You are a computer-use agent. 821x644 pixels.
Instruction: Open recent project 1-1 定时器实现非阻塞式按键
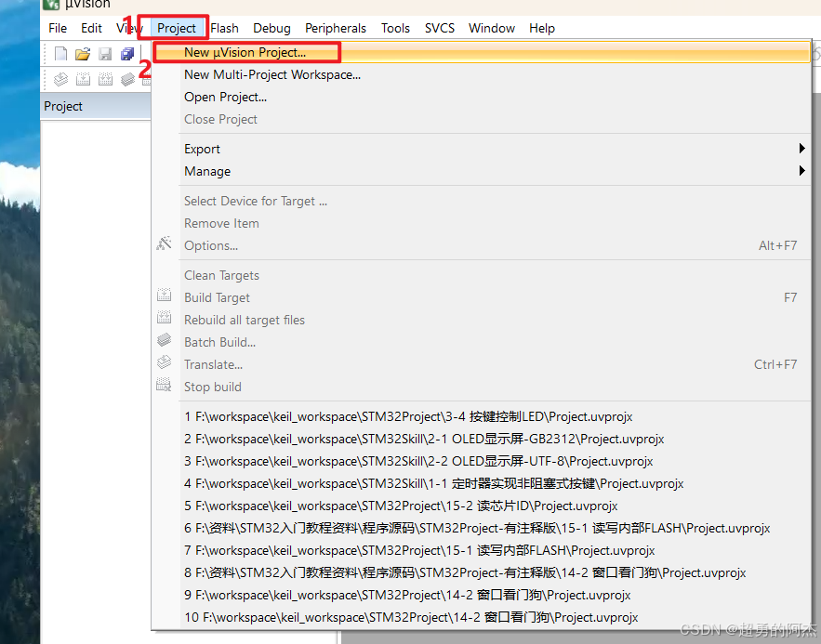(x=481, y=483)
